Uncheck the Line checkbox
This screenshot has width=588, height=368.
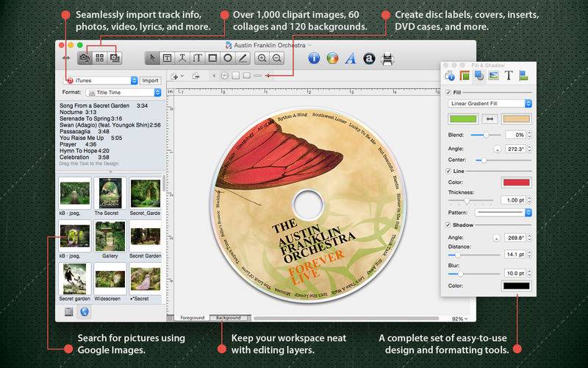(448, 171)
